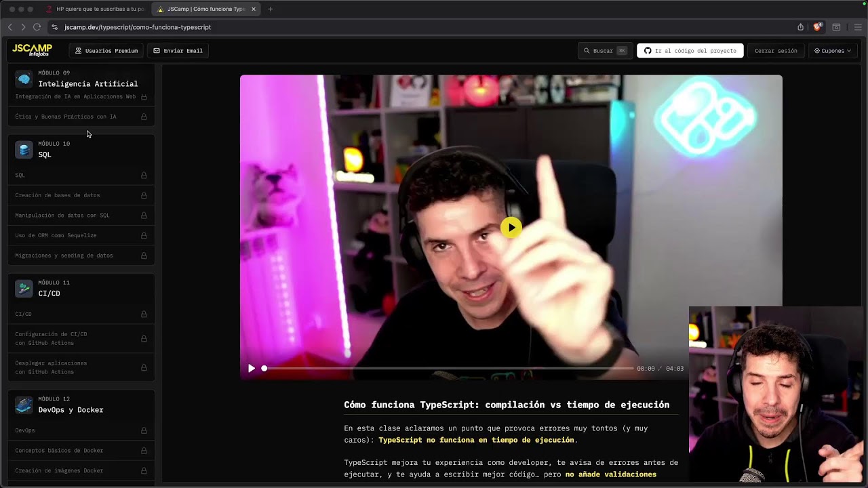Image resolution: width=868 pixels, height=488 pixels.
Task: Open the browser hamburger menu
Action: pos(858,27)
